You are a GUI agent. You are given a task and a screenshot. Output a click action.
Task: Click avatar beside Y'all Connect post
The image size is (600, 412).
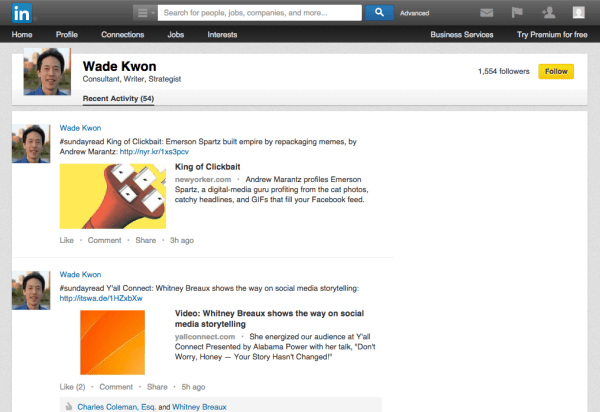pyautogui.click(x=31, y=290)
